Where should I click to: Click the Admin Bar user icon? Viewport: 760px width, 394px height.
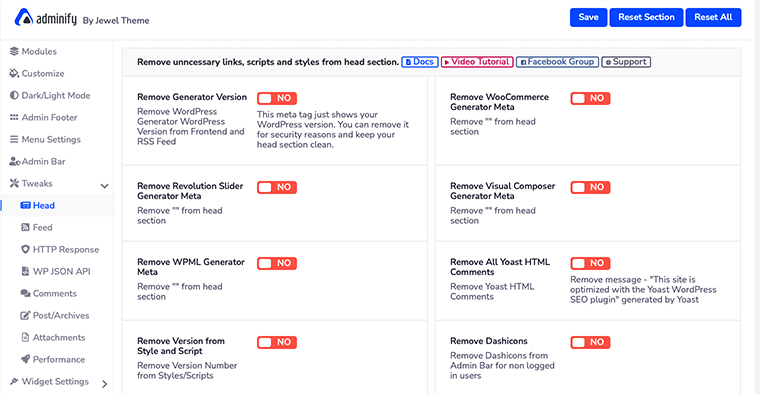15,161
